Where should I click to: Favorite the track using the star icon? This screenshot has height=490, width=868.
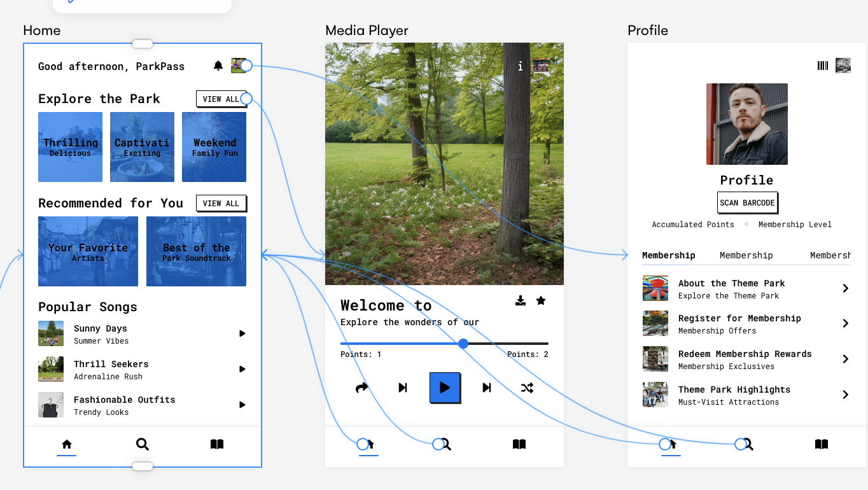pos(541,300)
